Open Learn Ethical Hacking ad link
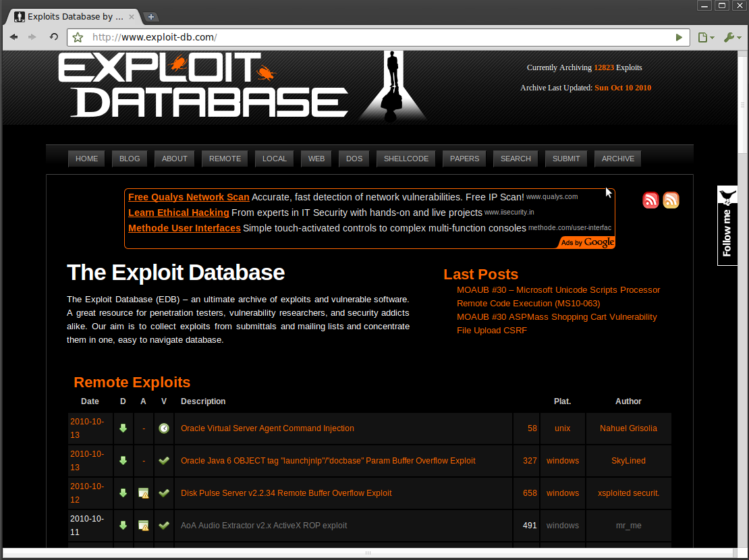Viewport: 749px width, 560px height. point(179,213)
